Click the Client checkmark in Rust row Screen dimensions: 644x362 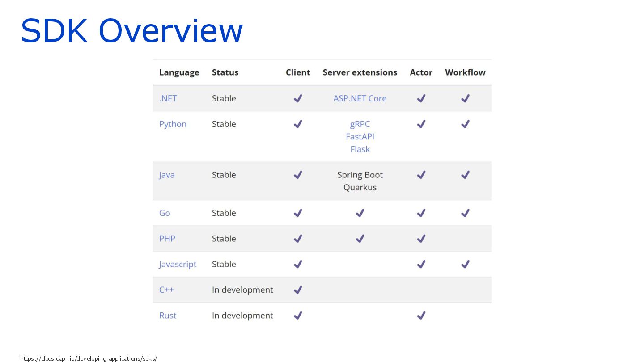click(298, 316)
